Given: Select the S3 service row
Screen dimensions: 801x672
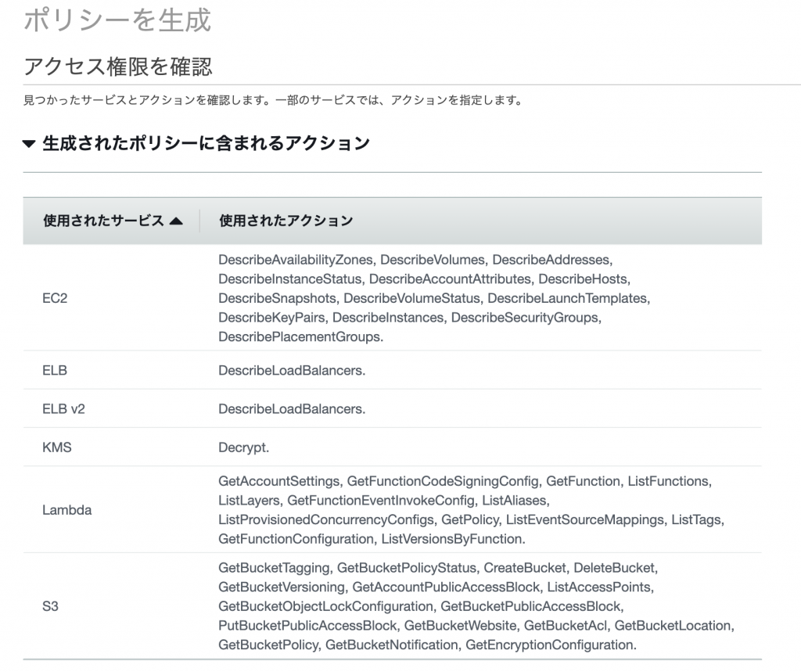Looking at the screenshot, I should tap(52, 605).
